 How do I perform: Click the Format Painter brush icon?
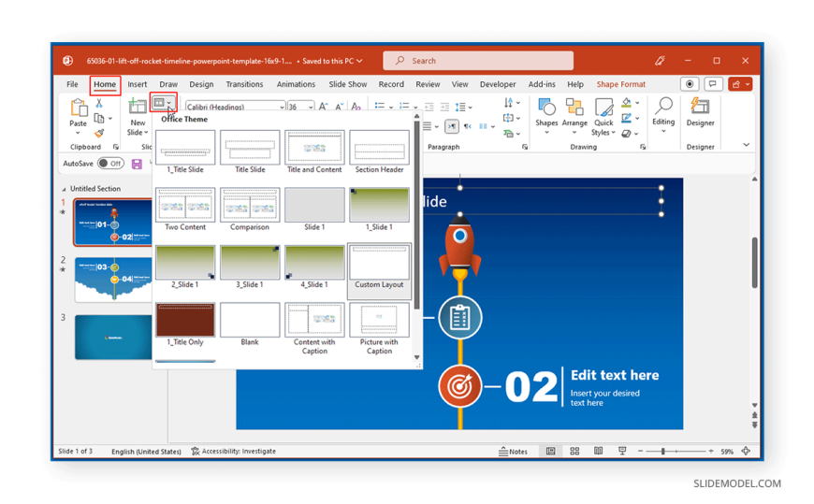[x=99, y=133]
